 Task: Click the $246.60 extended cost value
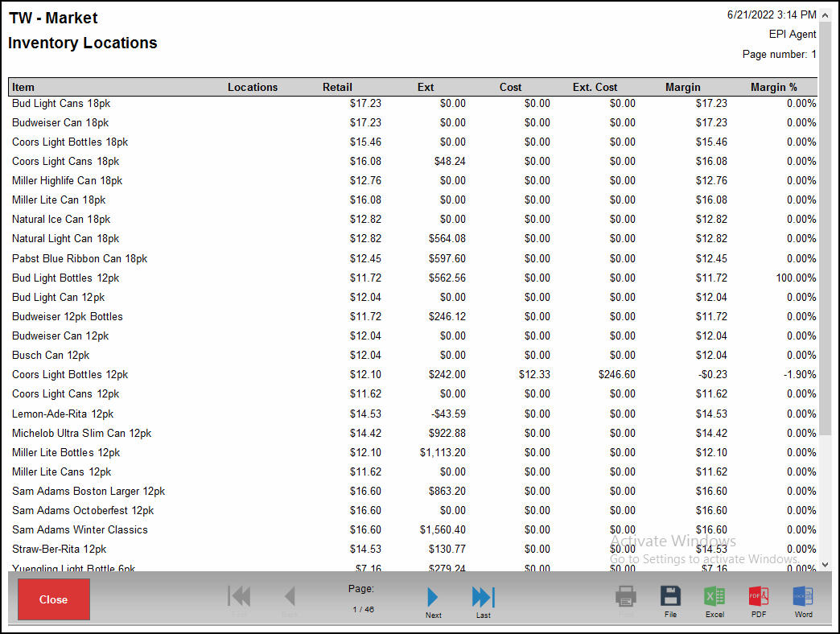click(x=617, y=374)
